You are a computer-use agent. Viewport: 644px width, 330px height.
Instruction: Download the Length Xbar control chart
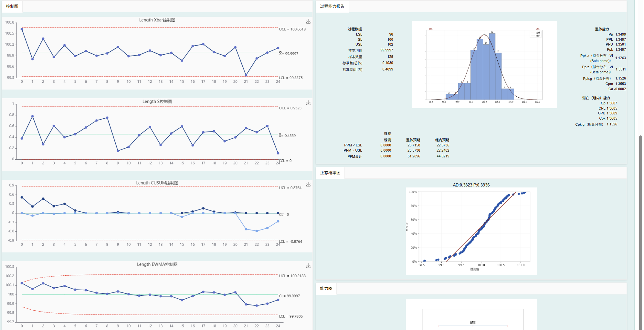pyautogui.click(x=308, y=21)
